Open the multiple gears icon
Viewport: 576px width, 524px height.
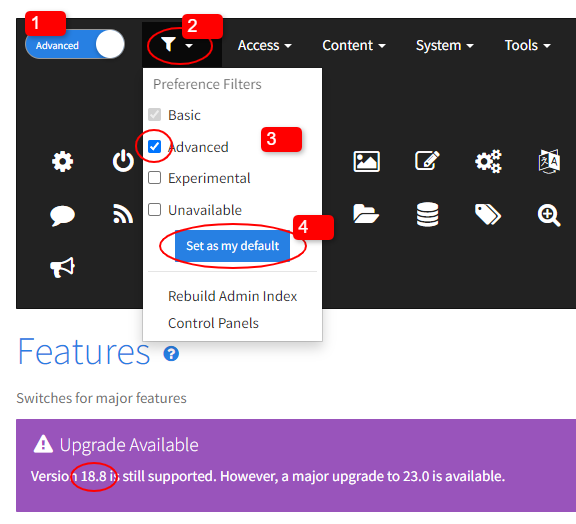[488, 161]
